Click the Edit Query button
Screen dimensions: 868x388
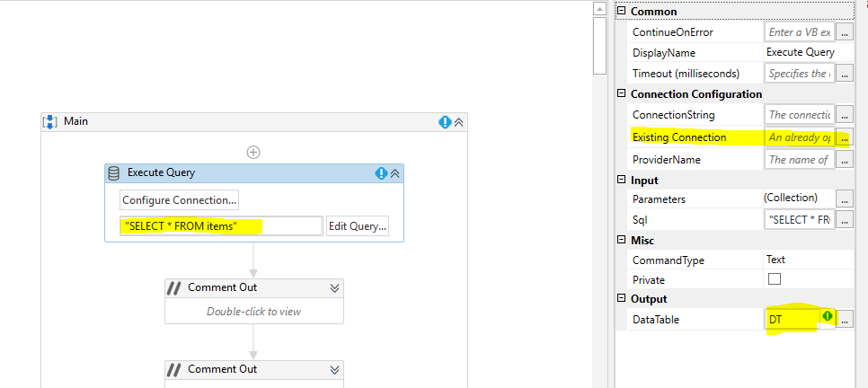tap(357, 226)
